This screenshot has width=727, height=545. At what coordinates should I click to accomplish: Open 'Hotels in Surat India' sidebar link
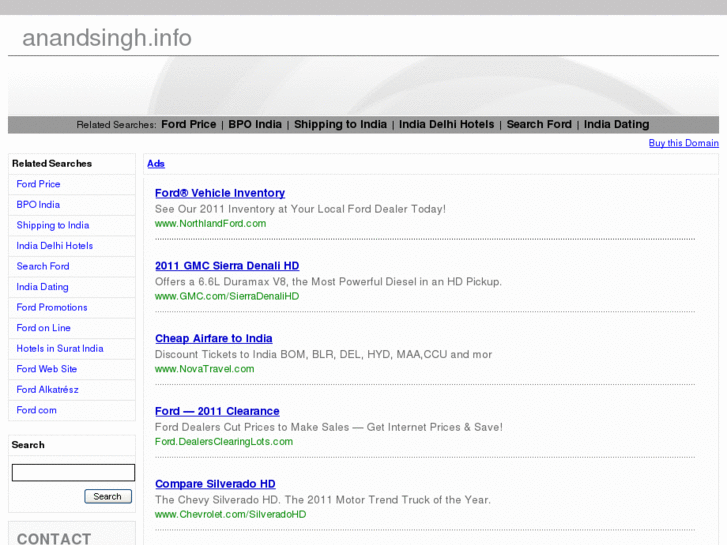tap(60, 348)
